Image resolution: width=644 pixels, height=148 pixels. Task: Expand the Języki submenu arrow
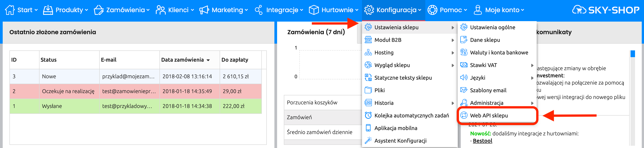(x=532, y=78)
